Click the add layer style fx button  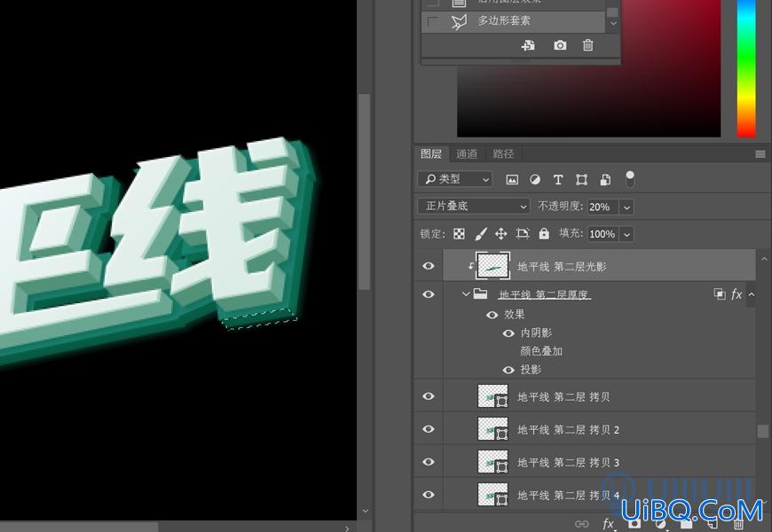(609, 524)
